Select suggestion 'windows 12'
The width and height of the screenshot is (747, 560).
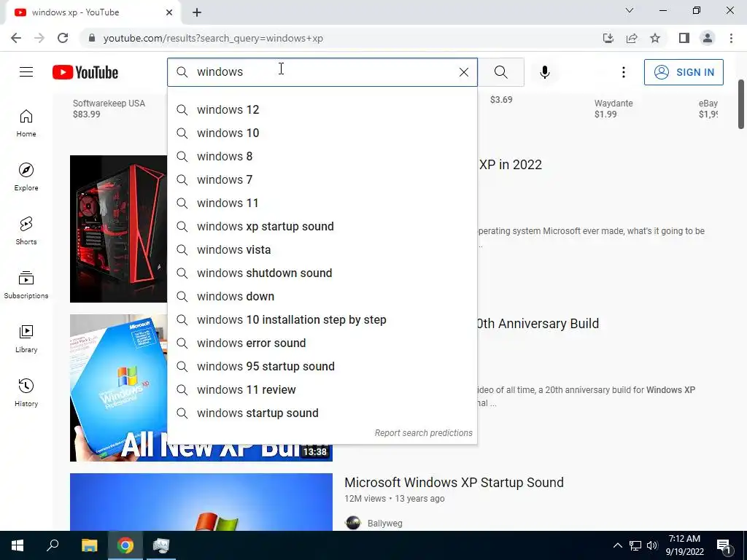click(x=322, y=109)
